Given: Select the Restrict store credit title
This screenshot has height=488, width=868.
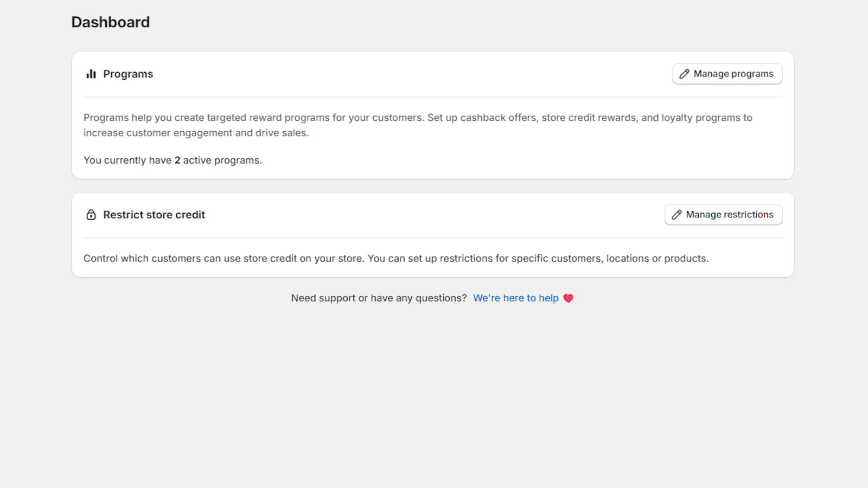Looking at the screenshot, I should click(x=154, y=215).
